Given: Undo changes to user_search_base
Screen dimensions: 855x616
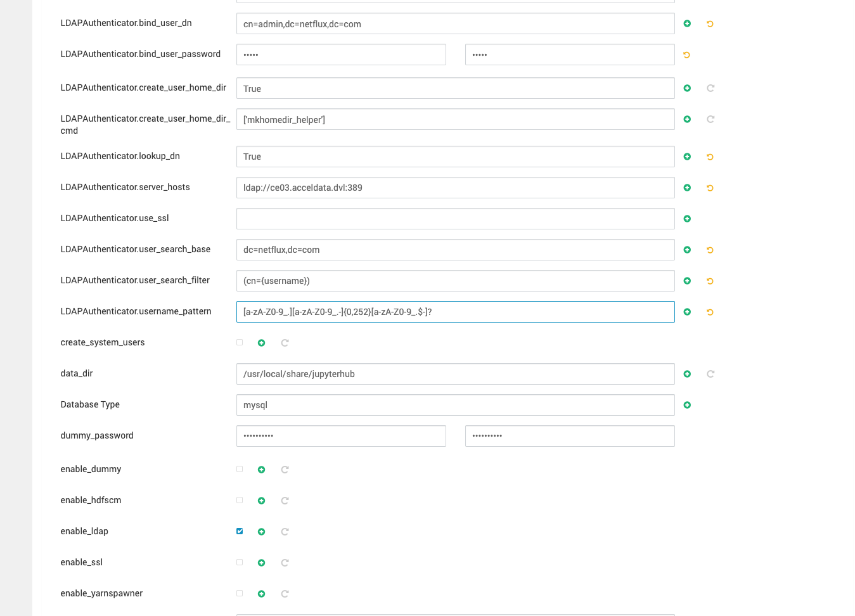Looking at the screenshot, I should (x=710, y=250).
